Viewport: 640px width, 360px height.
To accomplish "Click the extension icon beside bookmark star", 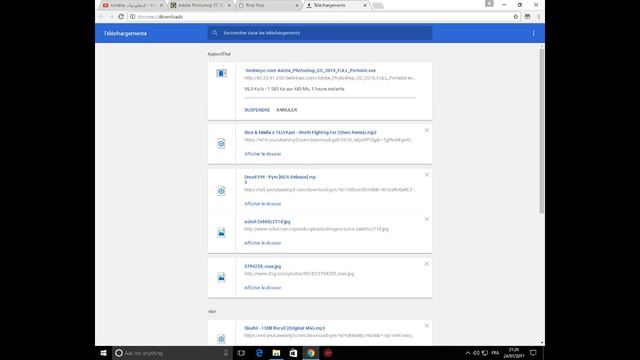I will [x=527, y=17].
